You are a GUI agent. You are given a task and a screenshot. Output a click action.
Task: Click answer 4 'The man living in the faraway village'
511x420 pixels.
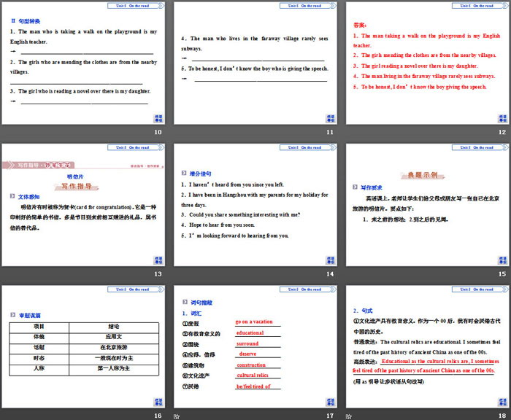click(x=424, y=76)
